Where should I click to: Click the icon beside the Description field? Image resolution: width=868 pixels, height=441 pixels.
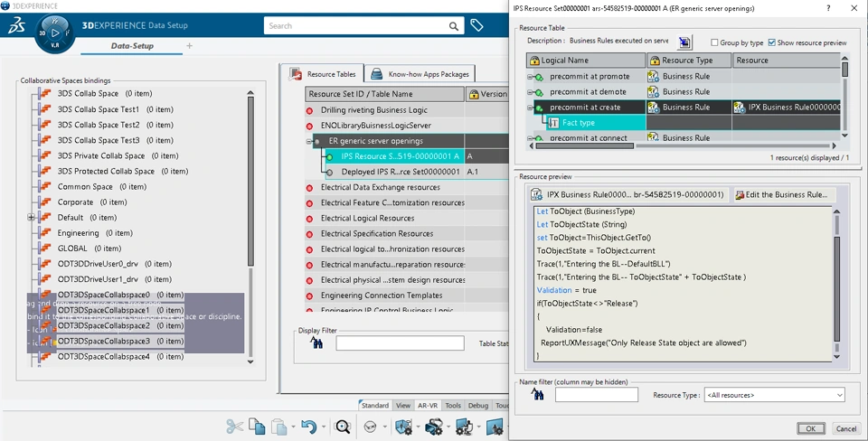pos(684,42)
